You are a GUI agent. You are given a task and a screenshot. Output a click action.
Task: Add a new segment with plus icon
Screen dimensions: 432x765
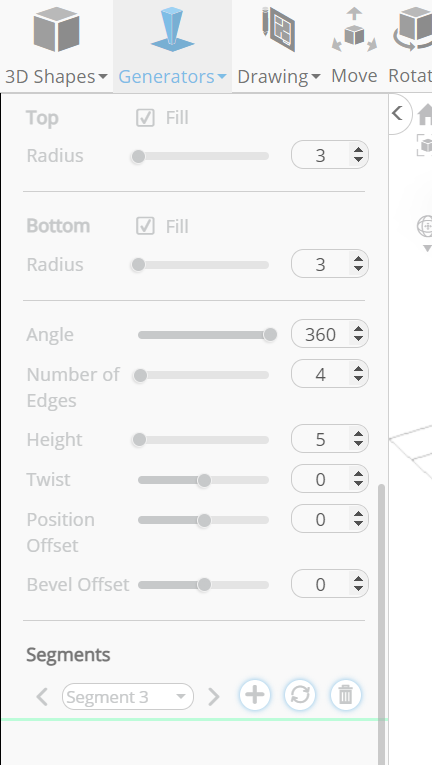(255, 695)
